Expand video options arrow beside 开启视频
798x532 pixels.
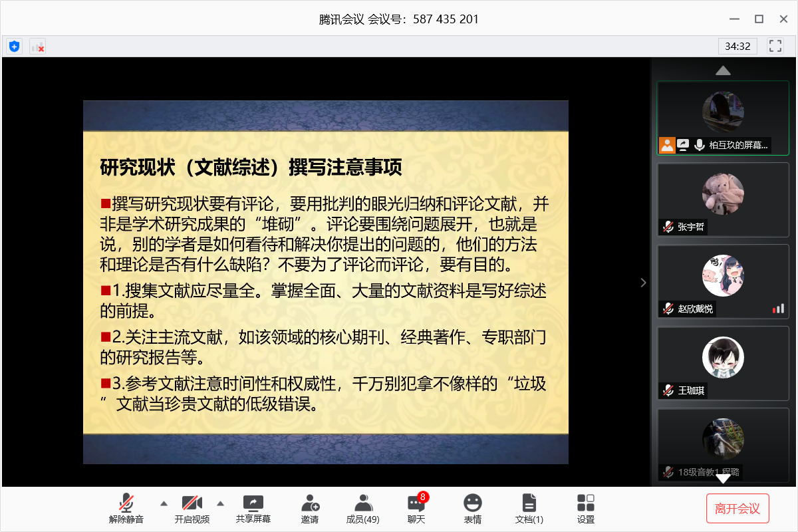(221, 503)
